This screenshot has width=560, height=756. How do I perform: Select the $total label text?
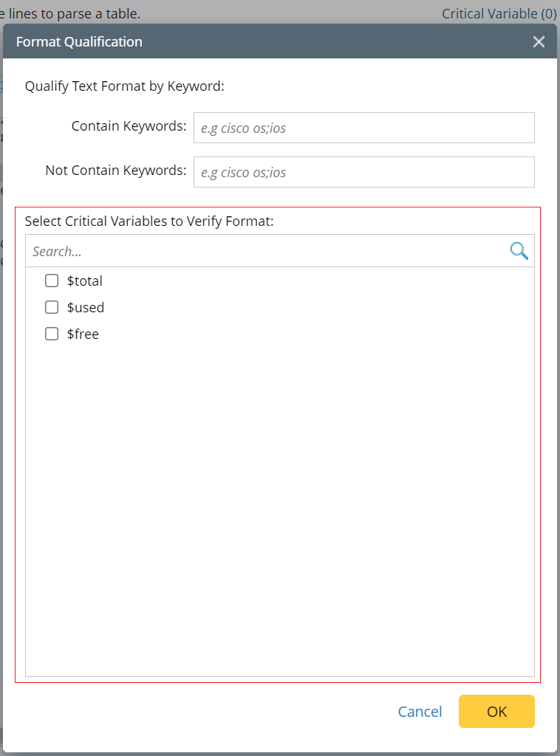(x=86, y=281)
